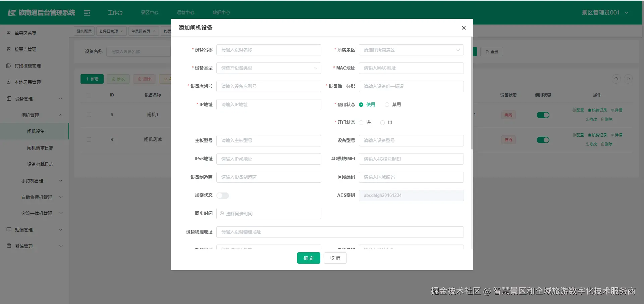Viewport: 644px width, 304px height.
Task: Choose 进 for 开门状态
Action: coord(361,122)
